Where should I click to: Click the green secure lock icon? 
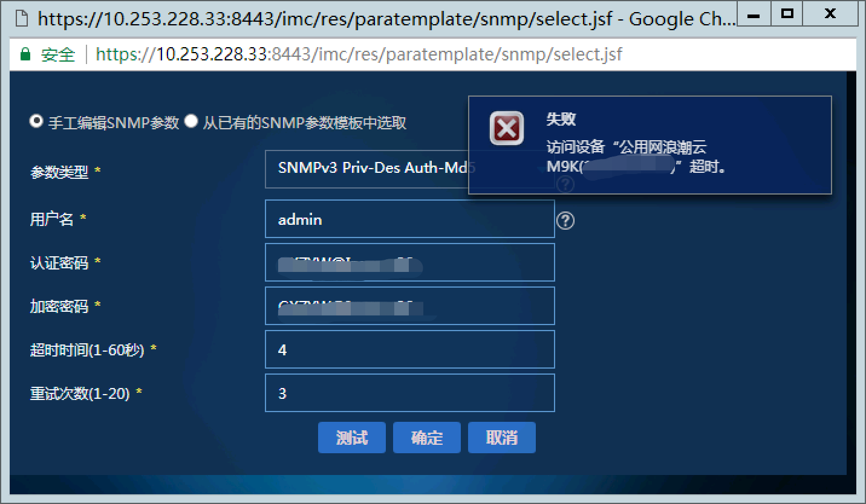tap(25, 55)
